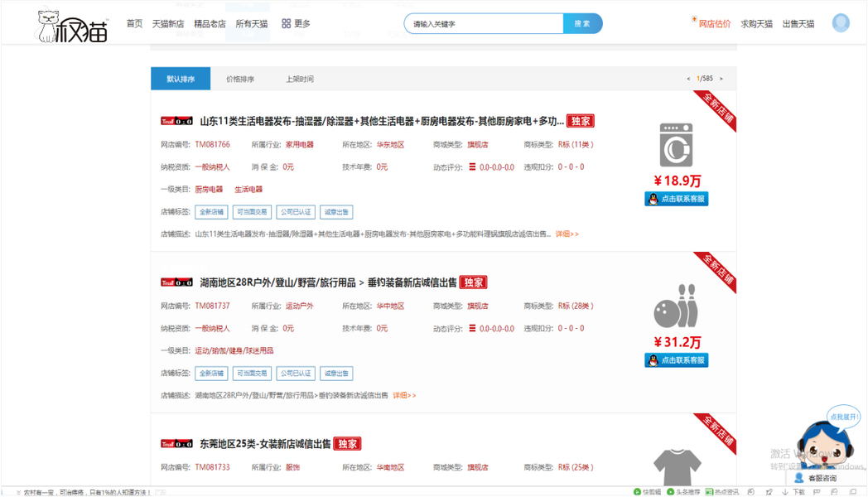The image size is (868, 497).
Task: Open the 东莞地区25类-女装 listing title
Action: click(x=265, y=444)
